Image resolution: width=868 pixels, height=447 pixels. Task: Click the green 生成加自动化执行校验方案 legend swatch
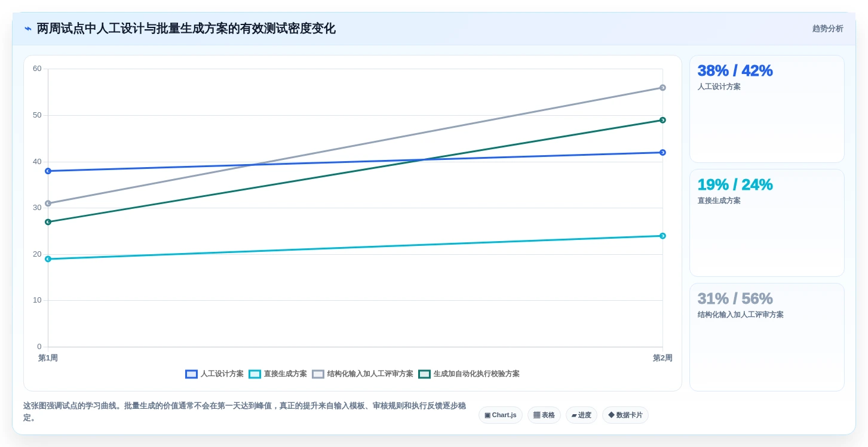pyautogui.click(x=424, y=374)
